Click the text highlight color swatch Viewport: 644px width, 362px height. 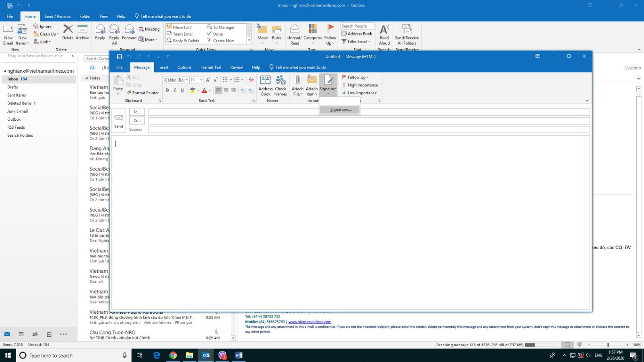193,90
